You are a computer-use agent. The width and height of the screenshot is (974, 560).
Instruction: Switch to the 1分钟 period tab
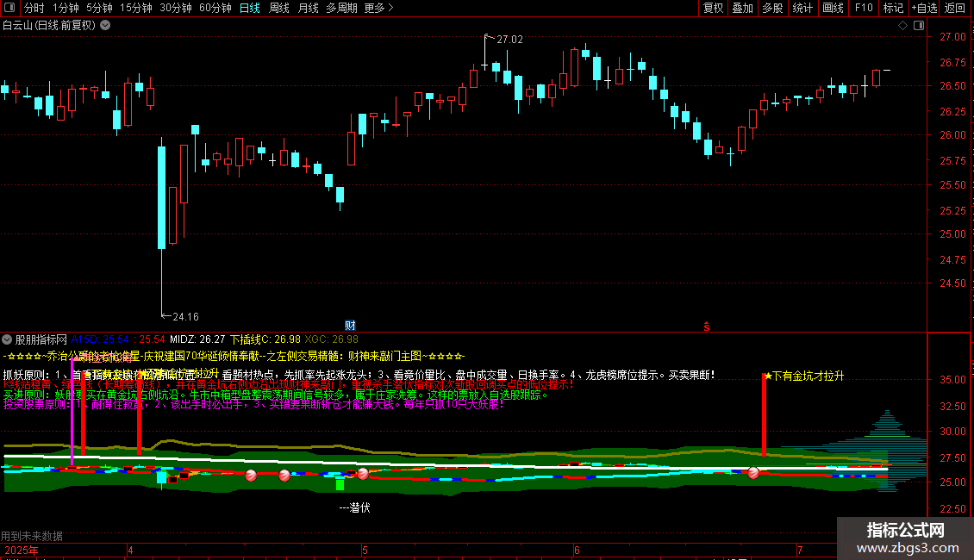coord(66,8)
